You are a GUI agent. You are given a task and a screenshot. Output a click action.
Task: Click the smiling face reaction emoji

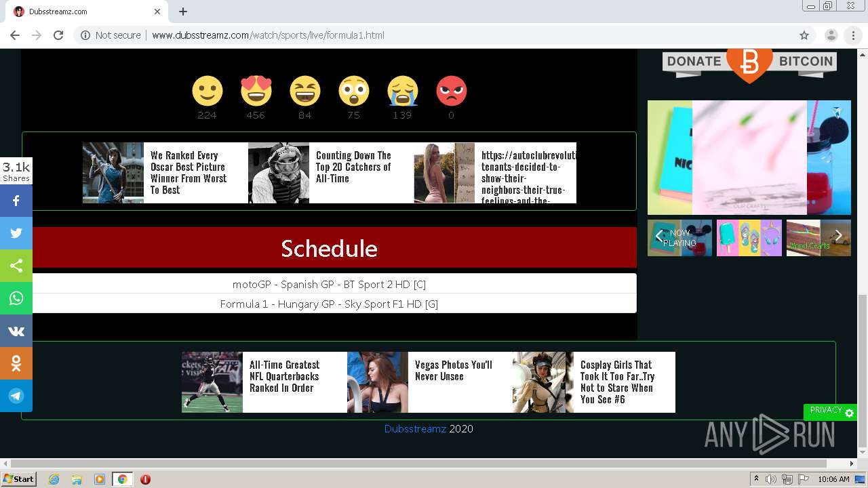tap(207, 91)
